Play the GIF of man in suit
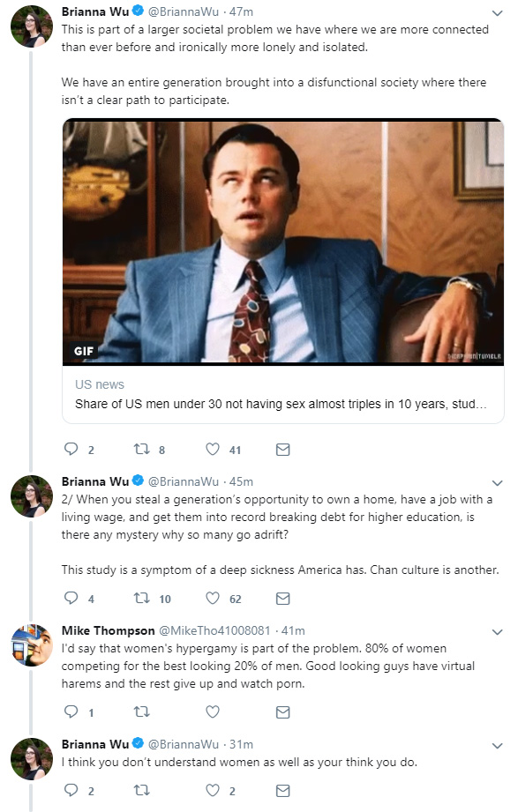518x812 pixels. tap(283, 242)
